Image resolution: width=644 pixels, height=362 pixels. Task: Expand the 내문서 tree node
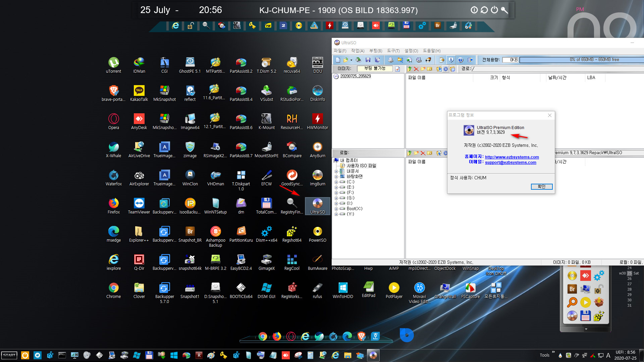pos(336,171)
